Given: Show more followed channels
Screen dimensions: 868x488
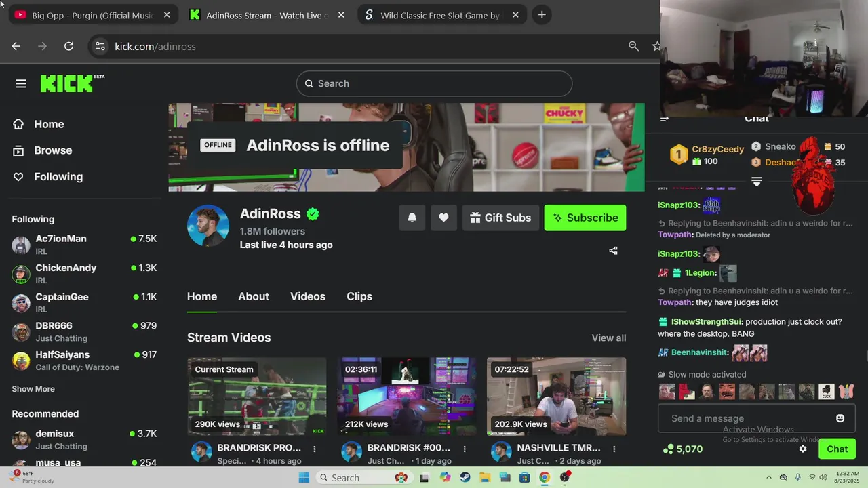Looking at the screenshot, I should coord(33,389).
